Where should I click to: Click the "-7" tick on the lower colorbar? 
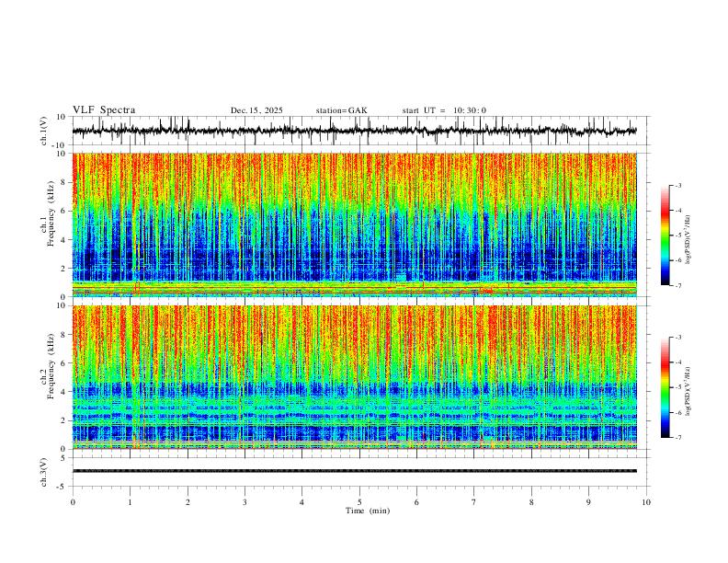pyautogui.click(x=678, y=437)
